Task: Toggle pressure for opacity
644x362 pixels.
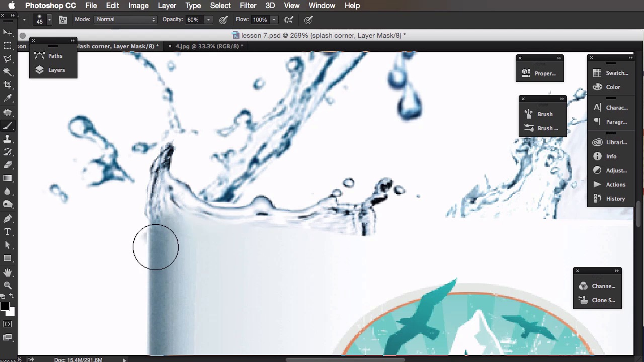Action: [223, 20]
